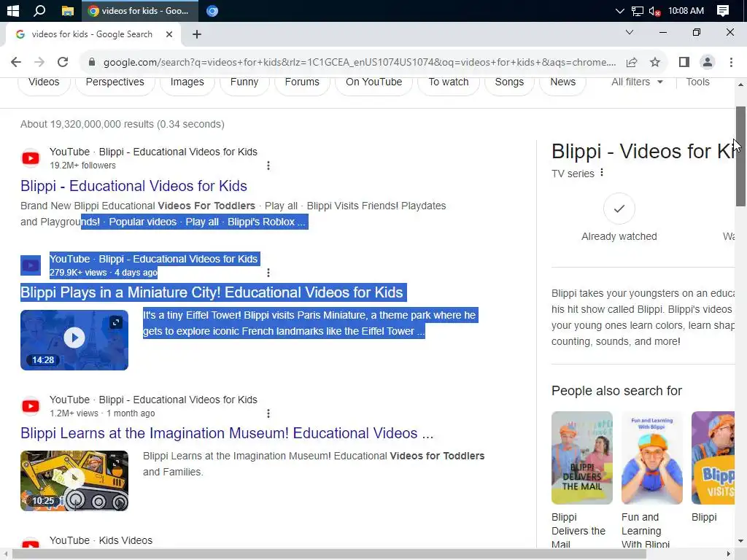The width and height of the screenshot is (747, 560).
Task: Play the 14:28 Miniature City video thumbnail
Action: tap(74, 340)
